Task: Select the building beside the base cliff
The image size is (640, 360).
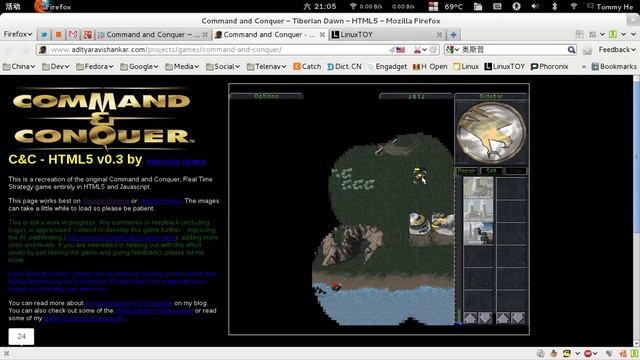Action: point(419,224)
